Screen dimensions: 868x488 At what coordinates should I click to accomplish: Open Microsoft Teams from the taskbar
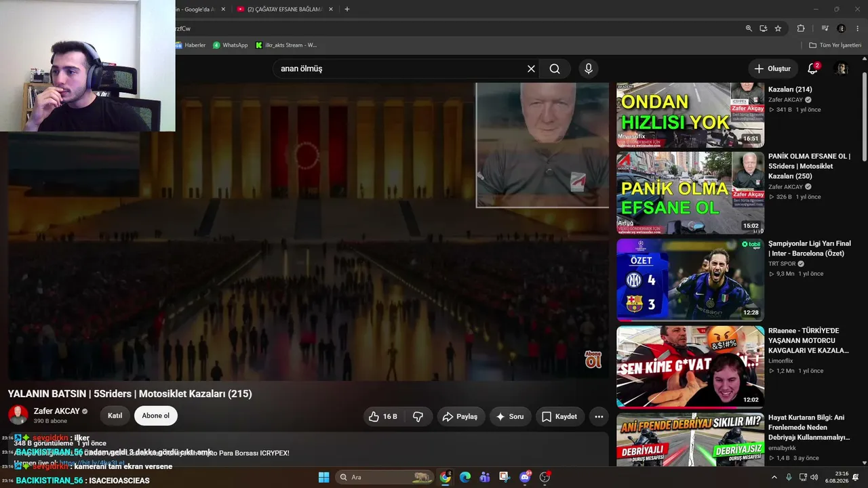point(485,477)
